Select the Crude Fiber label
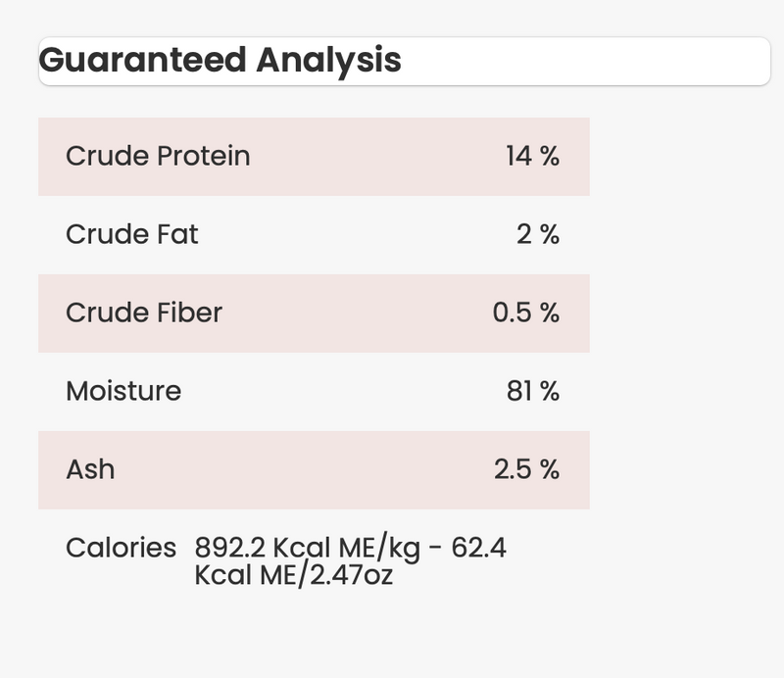The width and height of the screenshot is (784, 678). (x=144, y=313)
